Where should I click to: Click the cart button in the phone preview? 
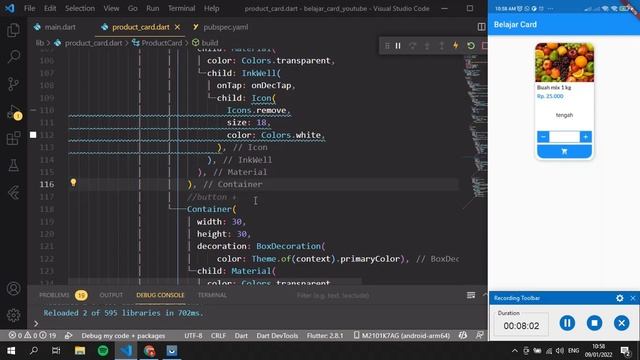pos(564,151)
